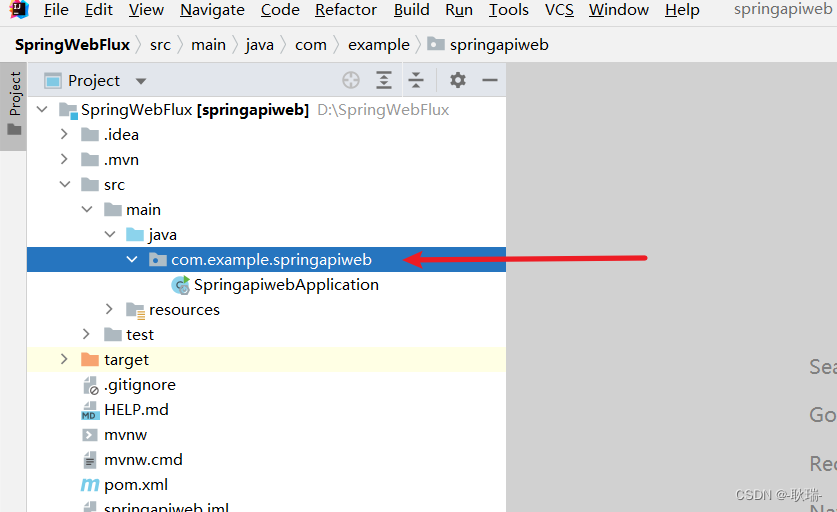This screenshot has height=512, width=837.
Task: Click the .gitignore file icon
Action: 90,385
